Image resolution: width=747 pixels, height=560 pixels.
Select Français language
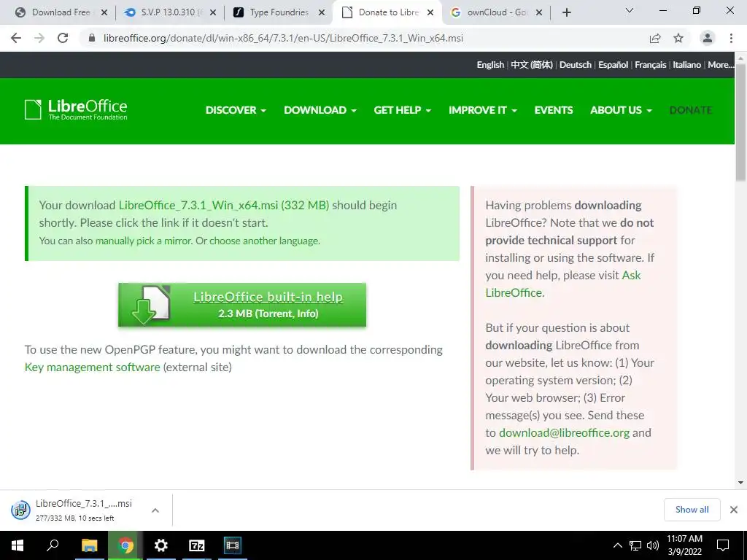[x=650, y=65]
